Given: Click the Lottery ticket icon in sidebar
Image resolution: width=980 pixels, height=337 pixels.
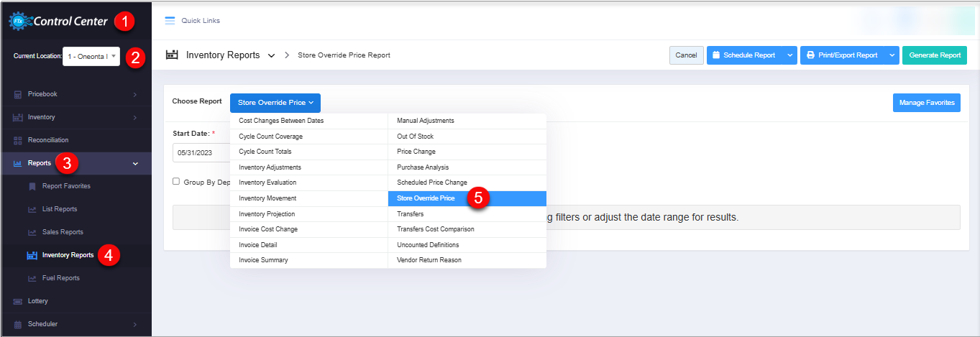Looking at the screenshot, I should pos(18,301).
